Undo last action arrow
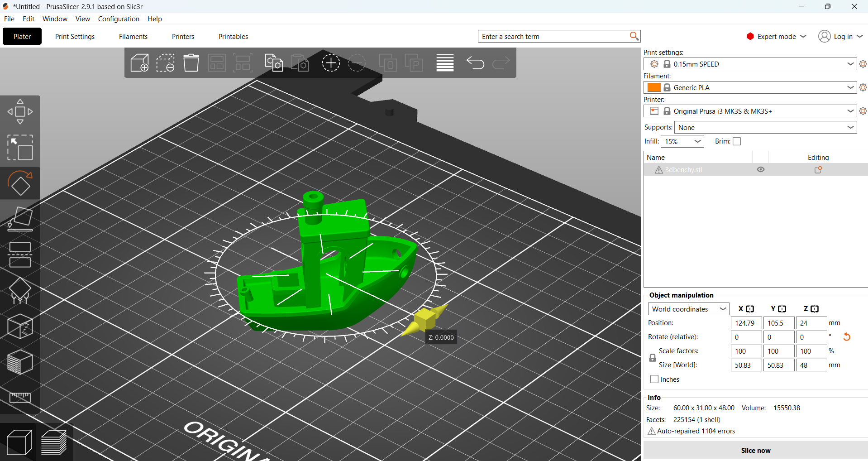Viewport: 868px width, 461px height. point(475,63)
